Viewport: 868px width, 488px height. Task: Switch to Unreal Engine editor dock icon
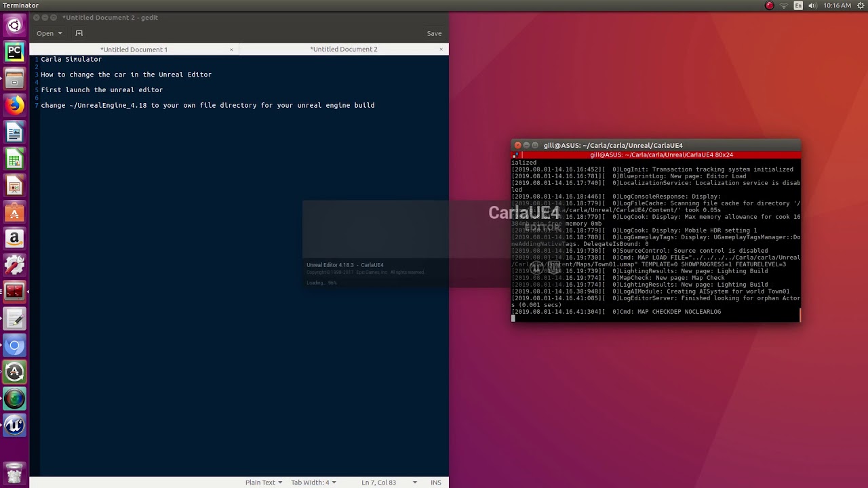click(14, 426)
